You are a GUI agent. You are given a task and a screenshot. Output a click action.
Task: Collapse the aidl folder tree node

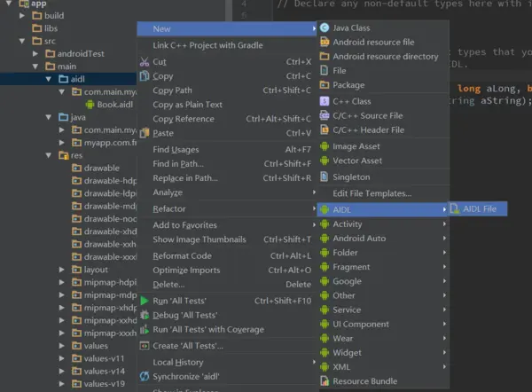[x=49, y=79]
